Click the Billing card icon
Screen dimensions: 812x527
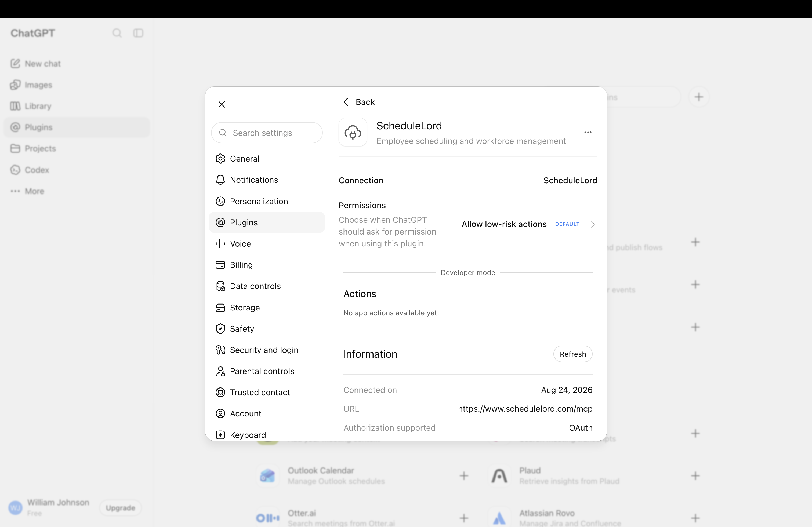220,265
